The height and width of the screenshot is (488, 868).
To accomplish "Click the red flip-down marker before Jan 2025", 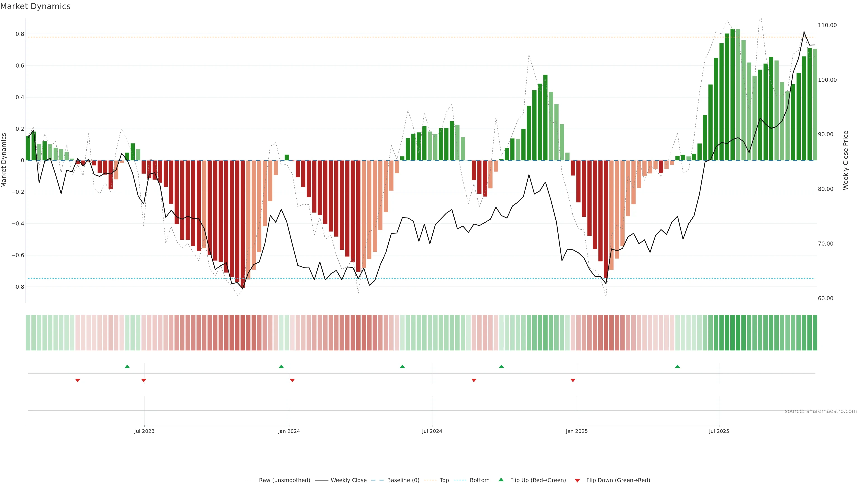I will tap(573, 380).
